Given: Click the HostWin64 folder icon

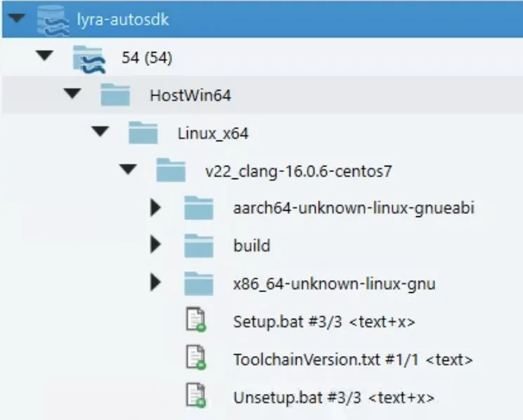Looking at the screenshot, I should coord(115,94).
